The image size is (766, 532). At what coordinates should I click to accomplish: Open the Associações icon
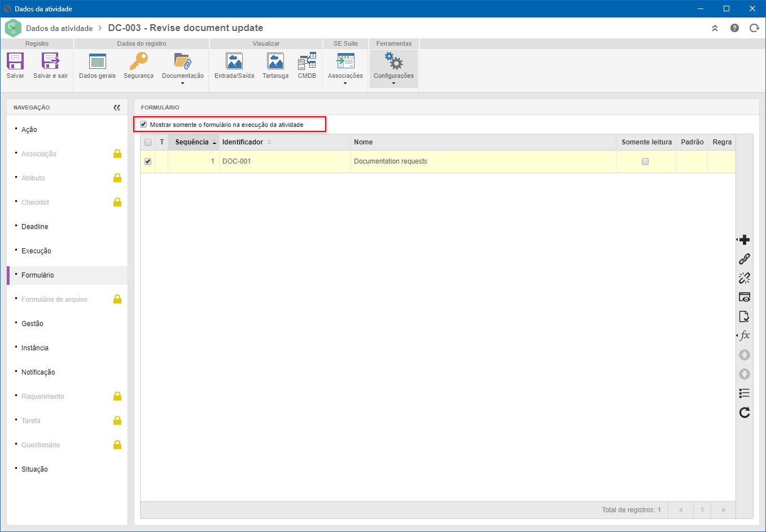pyautogui.click(x=345, y=61)
